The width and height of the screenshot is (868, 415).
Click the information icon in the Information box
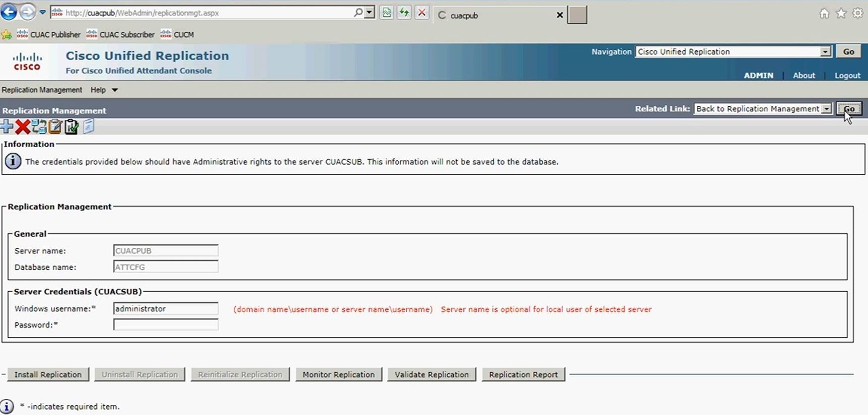pos(13,161)
